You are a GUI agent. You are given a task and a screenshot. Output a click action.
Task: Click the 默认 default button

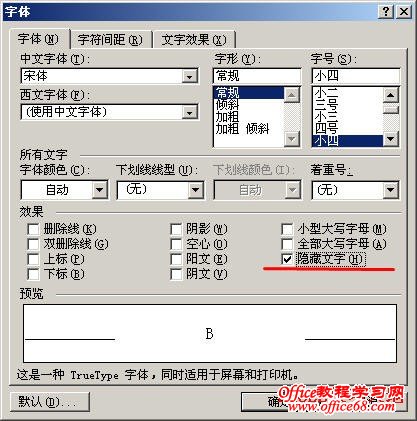50,402
